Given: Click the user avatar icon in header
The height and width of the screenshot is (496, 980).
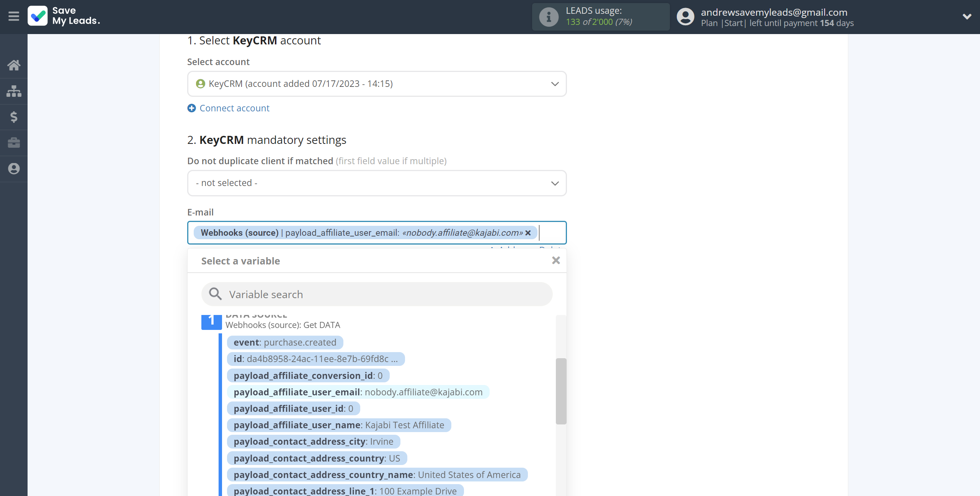Looking at the screenshot, I should (x=685, y=17).
